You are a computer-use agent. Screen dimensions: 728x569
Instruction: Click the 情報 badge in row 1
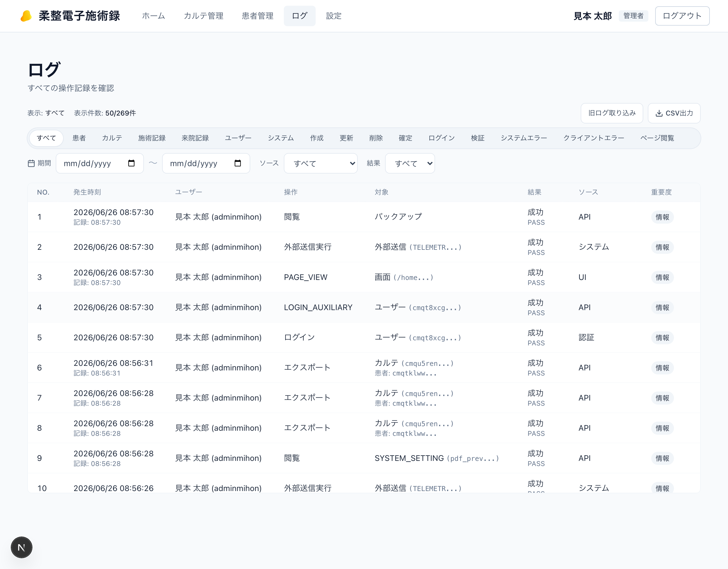pyautogui.click(x=662, y=217)
